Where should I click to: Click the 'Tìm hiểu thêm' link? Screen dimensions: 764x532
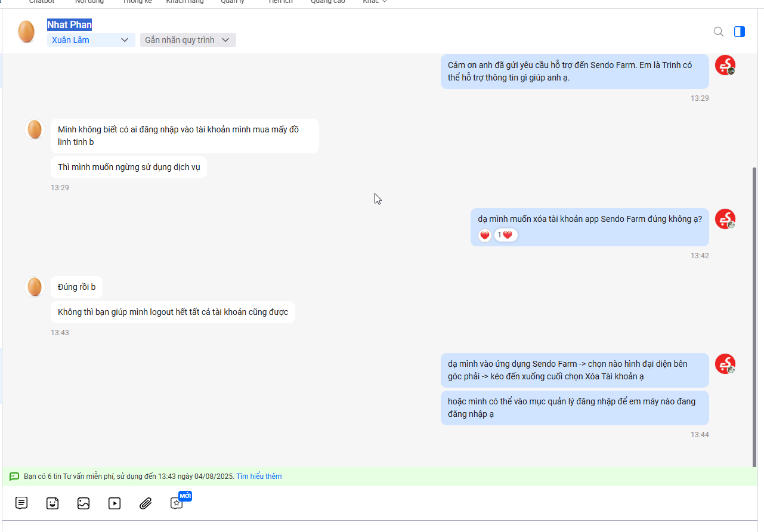[x=259, y=477]
